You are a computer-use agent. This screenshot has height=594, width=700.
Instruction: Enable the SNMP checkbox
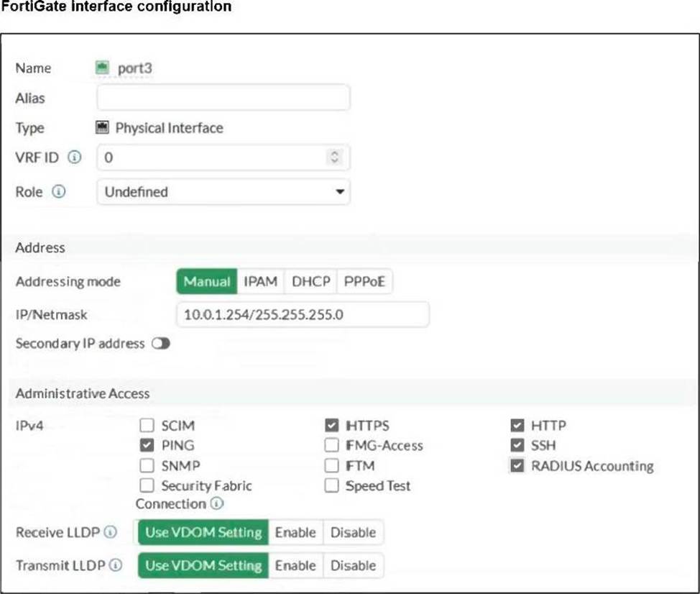(x=147, y=466)
